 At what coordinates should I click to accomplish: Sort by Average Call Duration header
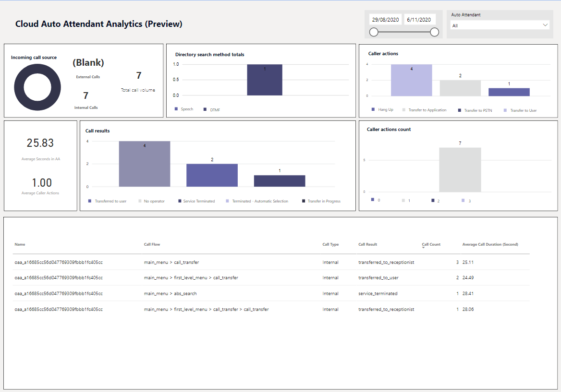click(490, 244)
